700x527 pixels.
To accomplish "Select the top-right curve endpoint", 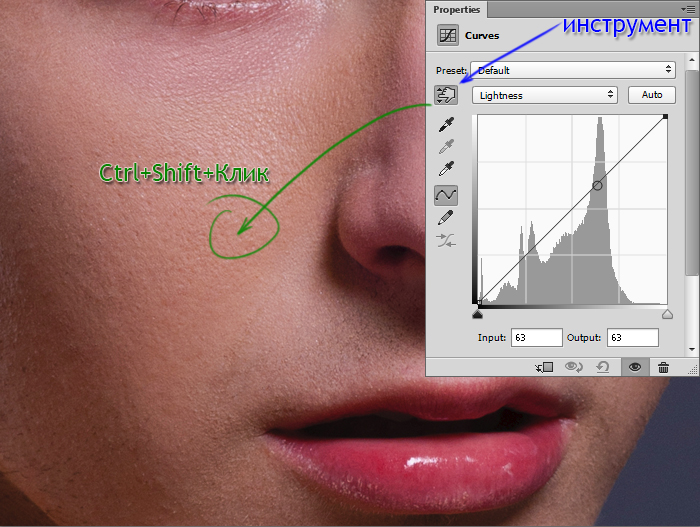I will click(665, 117).
